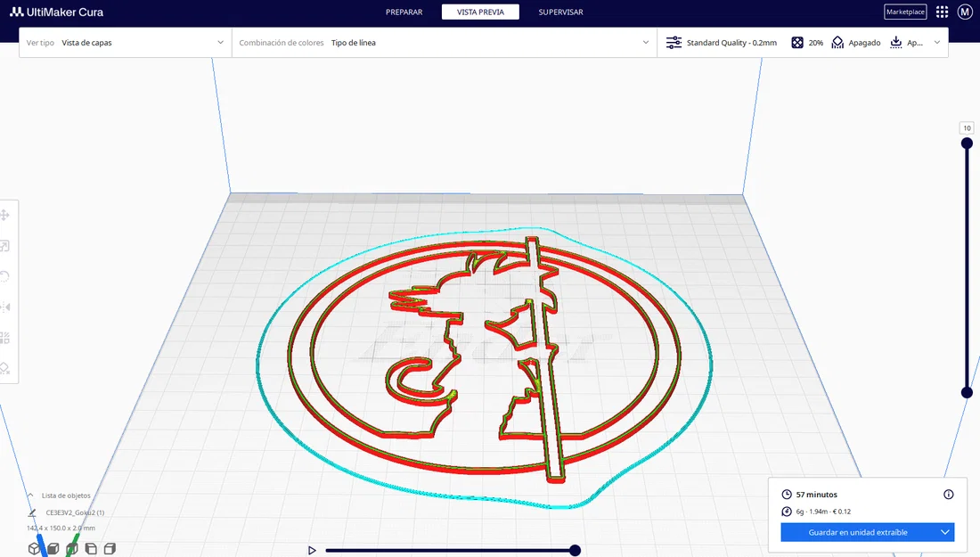
Task: Switch to 3D perspective view cube icon
Action: tap(34, 548)
